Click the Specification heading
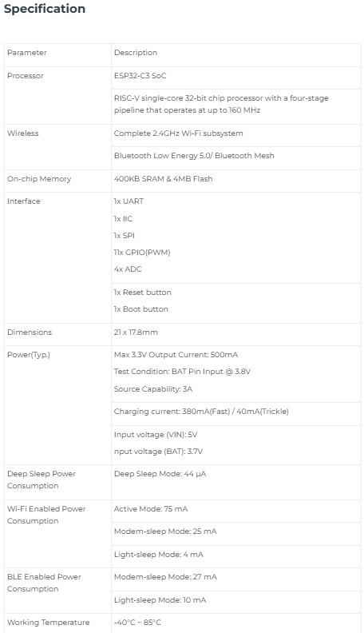Viewport: 364px width, 633px height. point(45,9)
